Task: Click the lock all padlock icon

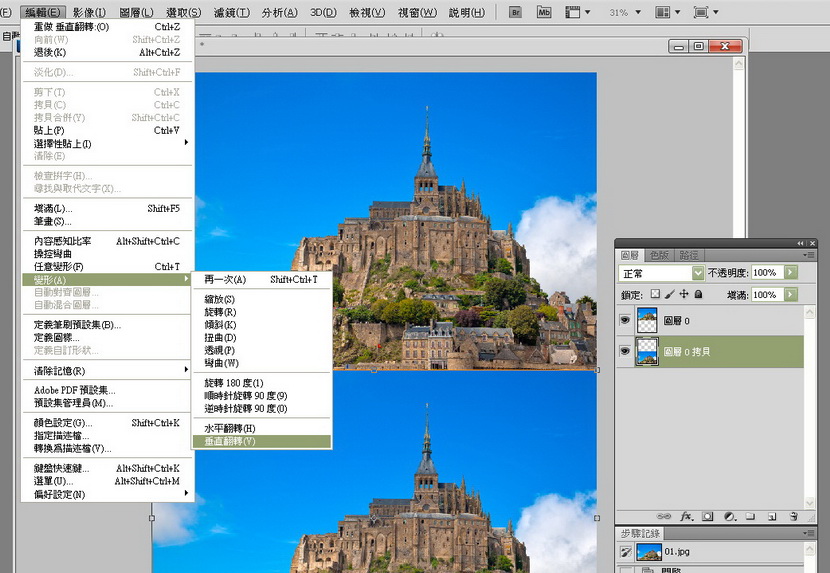Action: pyautogui.click(x=698, y=294)
